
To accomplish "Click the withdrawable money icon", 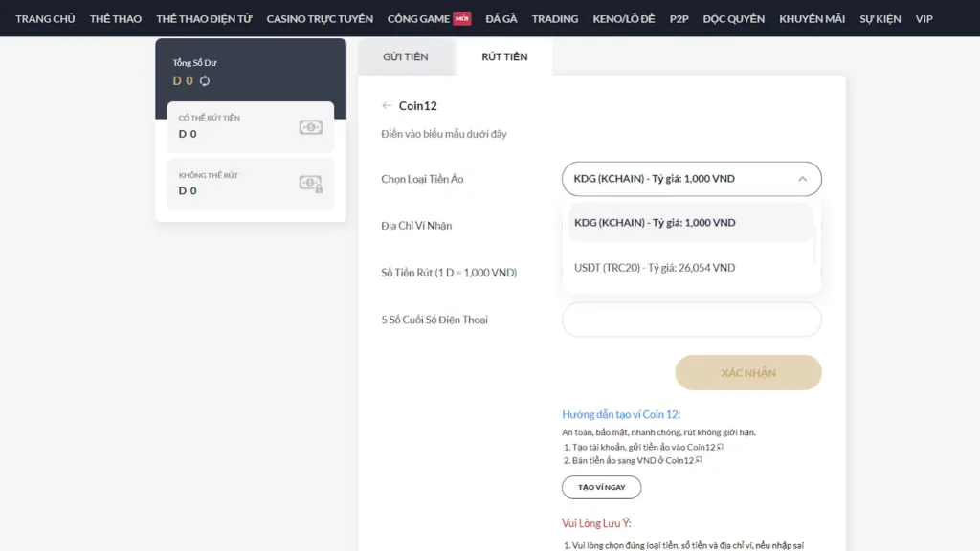I will (310, 126).
